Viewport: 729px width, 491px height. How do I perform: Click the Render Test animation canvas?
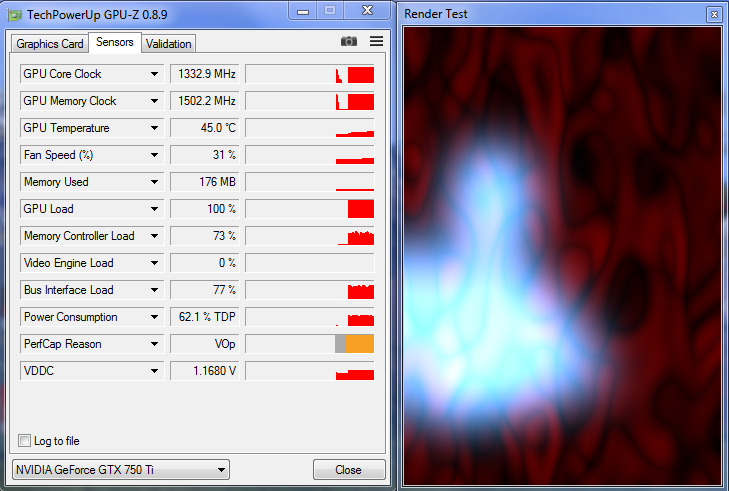click(562, 256)
